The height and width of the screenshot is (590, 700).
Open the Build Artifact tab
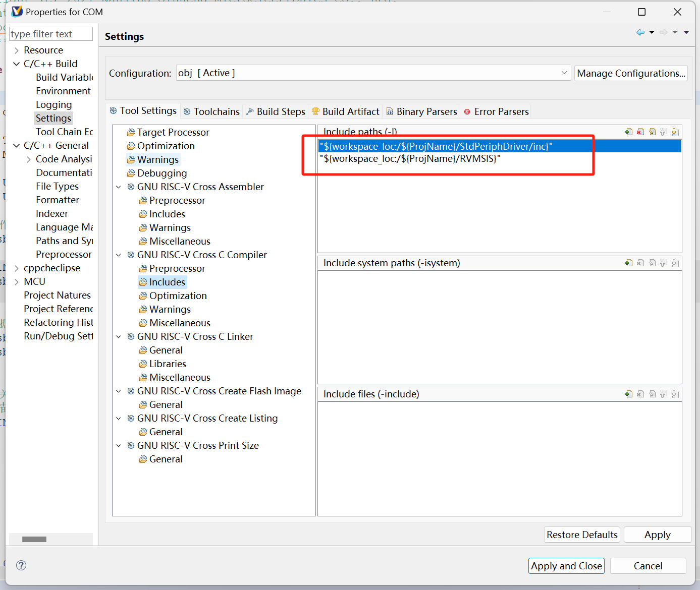(346, 111)
